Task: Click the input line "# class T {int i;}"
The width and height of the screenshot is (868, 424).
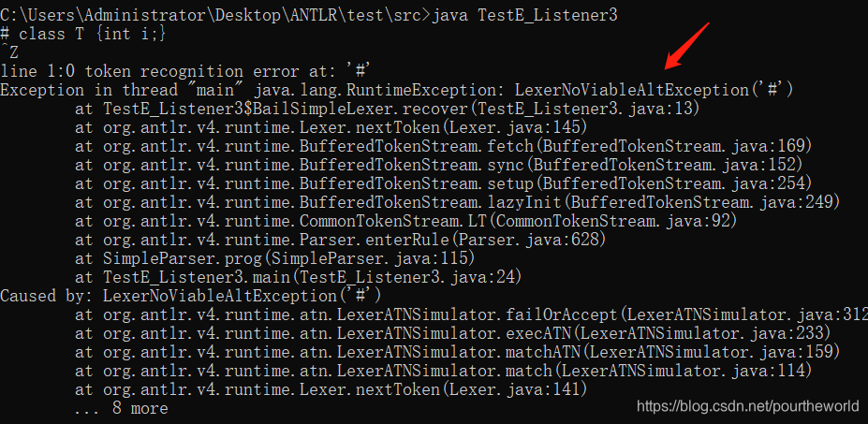Action: pyautogui.click(x=83, y=35)
